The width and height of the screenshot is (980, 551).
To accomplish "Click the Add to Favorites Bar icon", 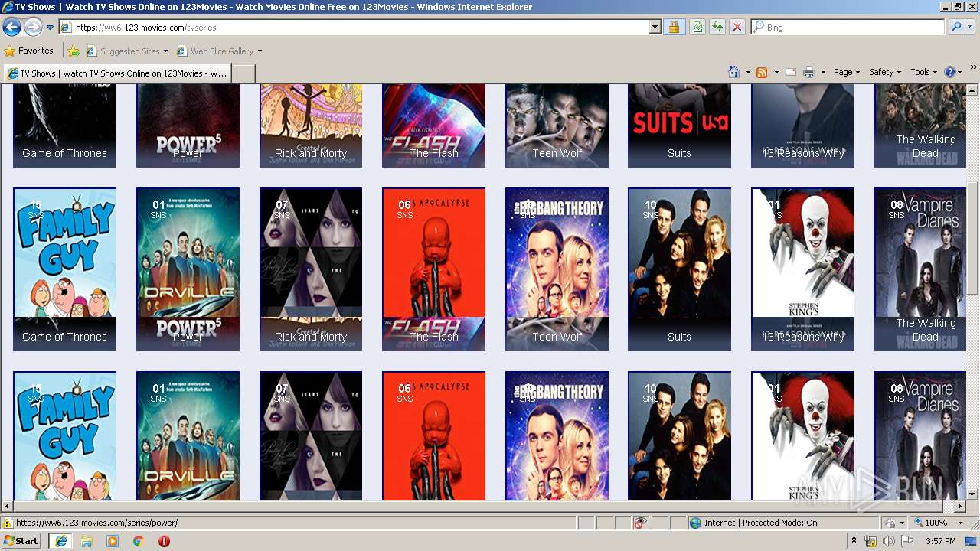I will [x=73, y=51].
